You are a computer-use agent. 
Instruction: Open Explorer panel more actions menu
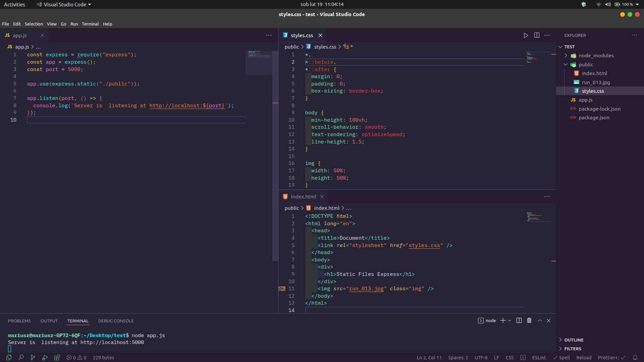[x=635, y=35]
